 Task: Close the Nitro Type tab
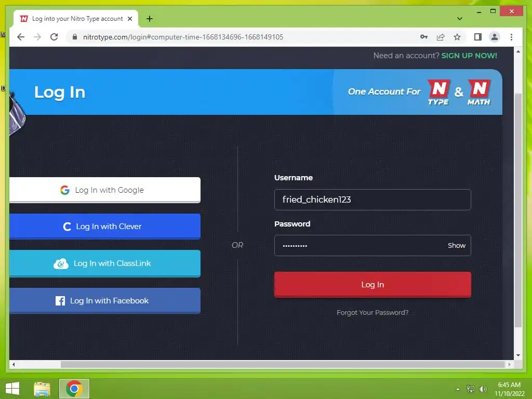(x=130, y=19)
